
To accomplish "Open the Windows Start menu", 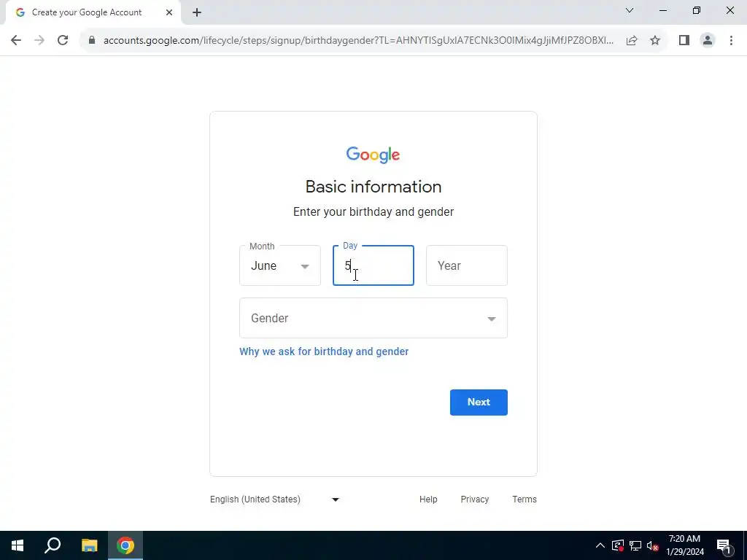I will click(18, 545).
